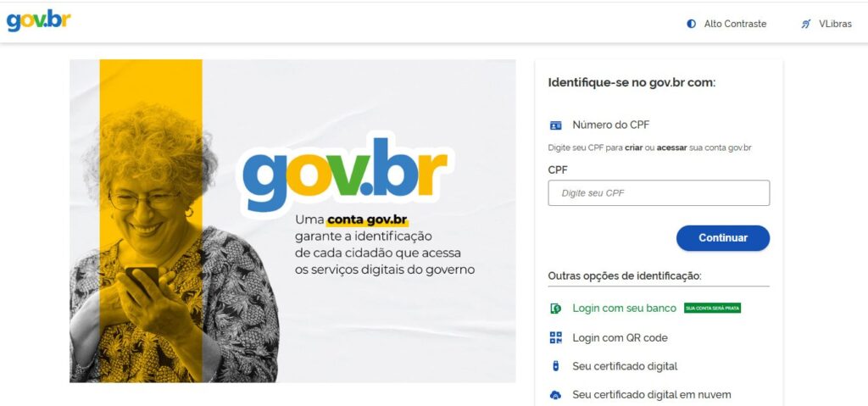Click the Continuar button
Screen dimensions: 868x406
pos(723,238)
